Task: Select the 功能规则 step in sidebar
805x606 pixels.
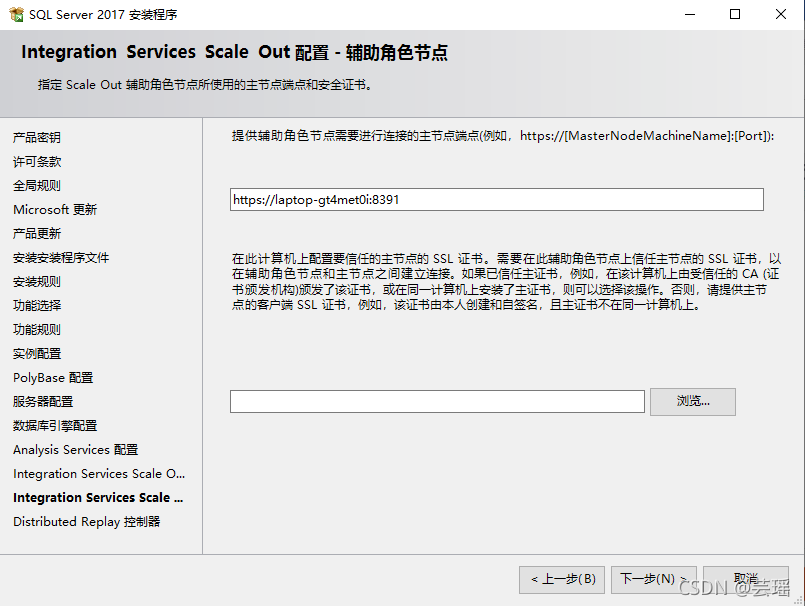Action: 37,330
